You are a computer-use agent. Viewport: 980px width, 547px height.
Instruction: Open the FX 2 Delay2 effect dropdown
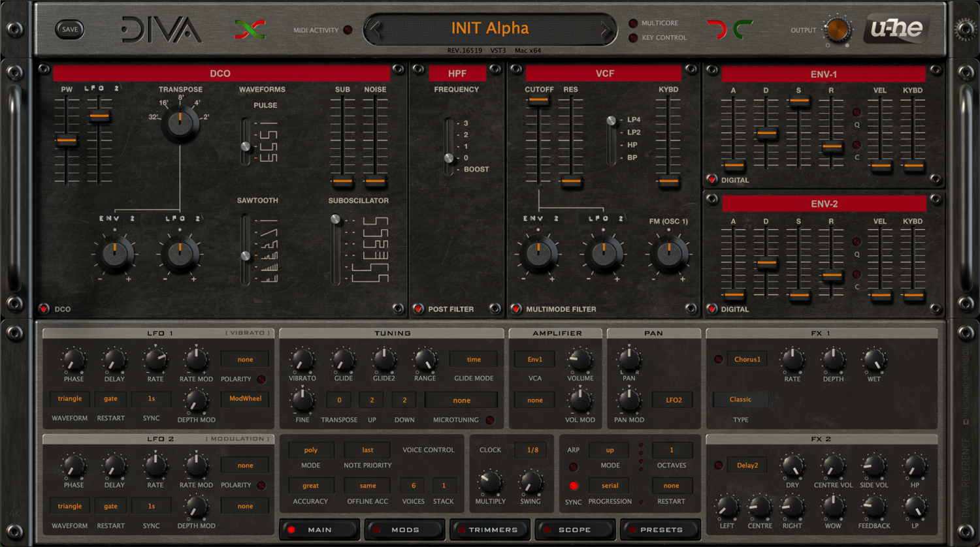[x=747, y=465]
